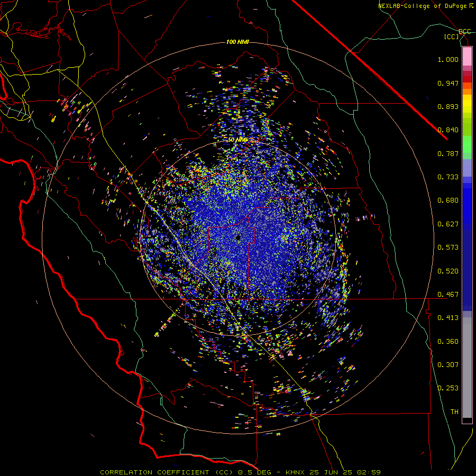Click the [CC] product label above the scale
This screenshot has height=476, width=476.
(452, 36)
